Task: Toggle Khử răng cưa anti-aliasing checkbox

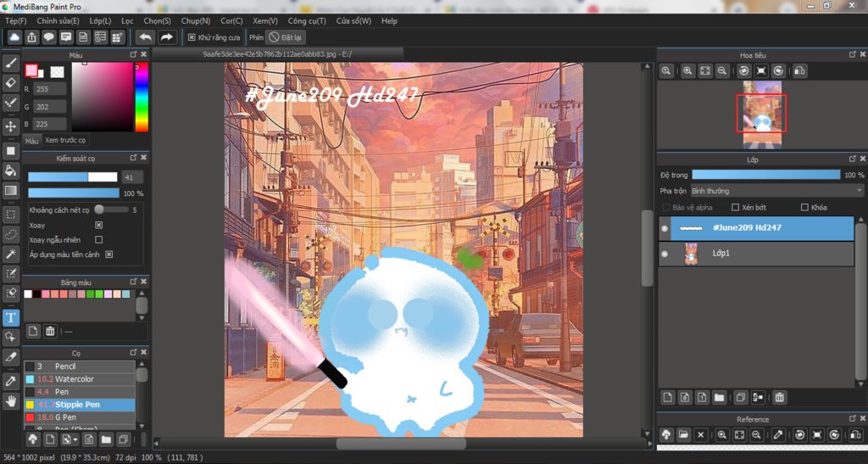Action: point(192,37)
